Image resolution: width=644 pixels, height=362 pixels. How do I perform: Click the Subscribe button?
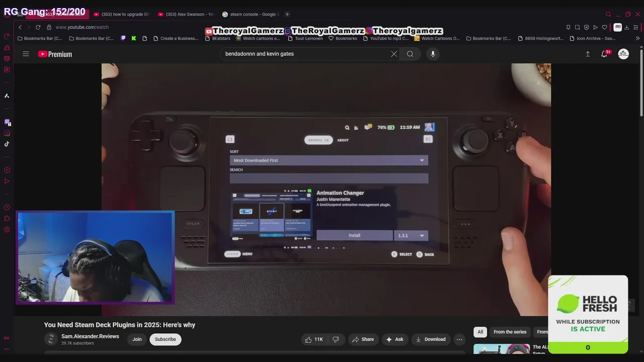point(165,339)
